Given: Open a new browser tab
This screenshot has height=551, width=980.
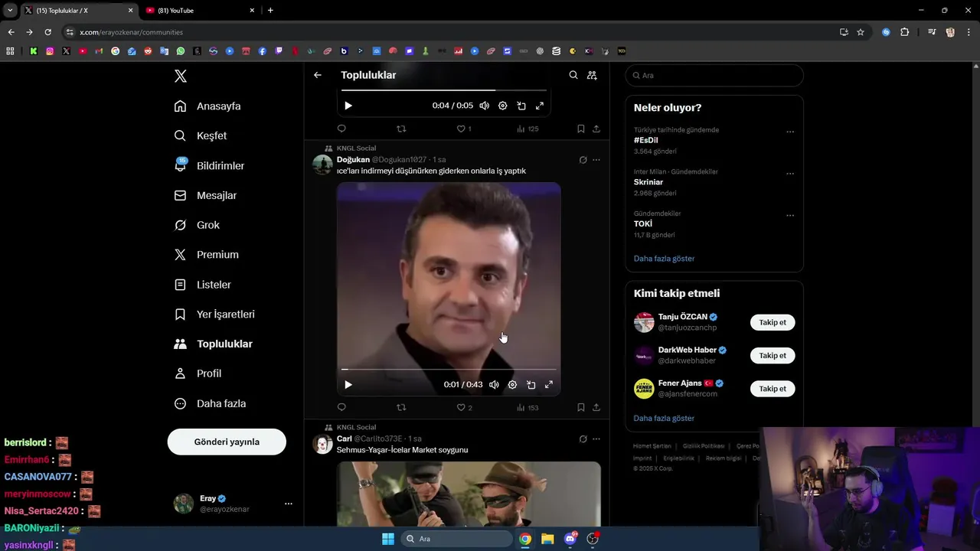Looking at the screenshot, I should pos(270,11).
